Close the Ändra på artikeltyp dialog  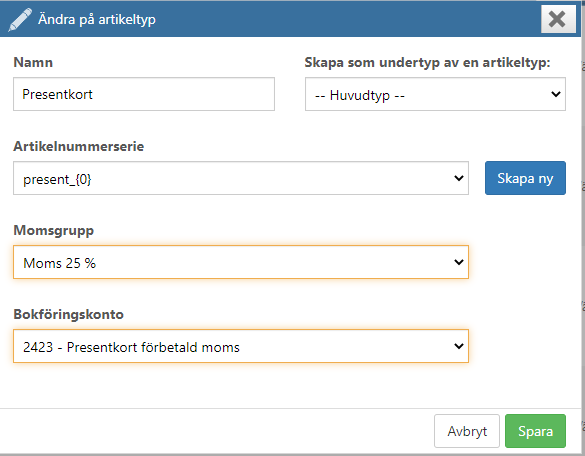coord(558,19)
